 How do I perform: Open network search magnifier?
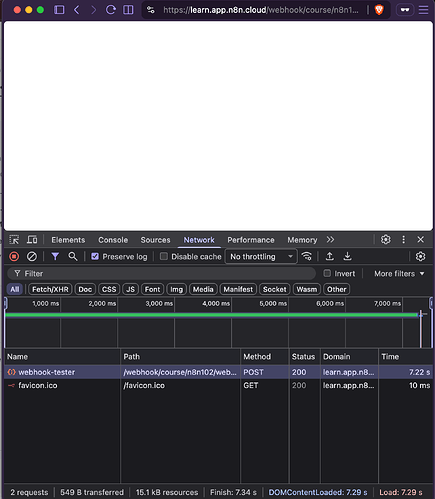(x=73, y=256)
